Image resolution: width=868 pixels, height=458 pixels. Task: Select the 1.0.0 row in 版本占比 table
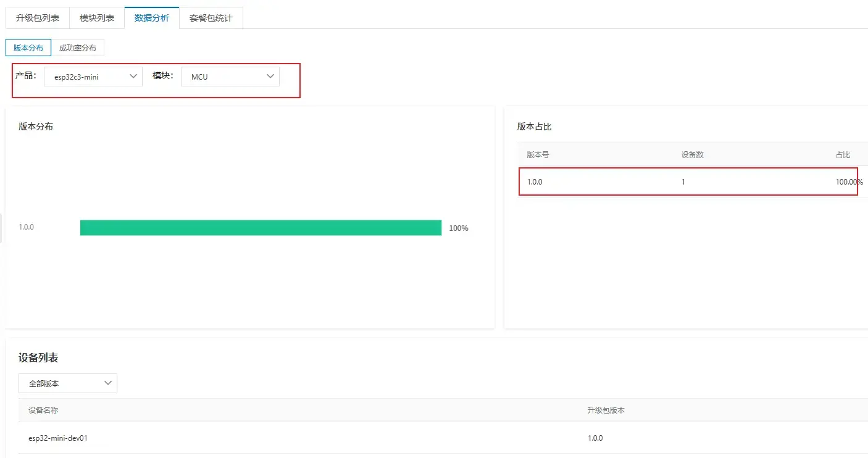pos(688,182)
